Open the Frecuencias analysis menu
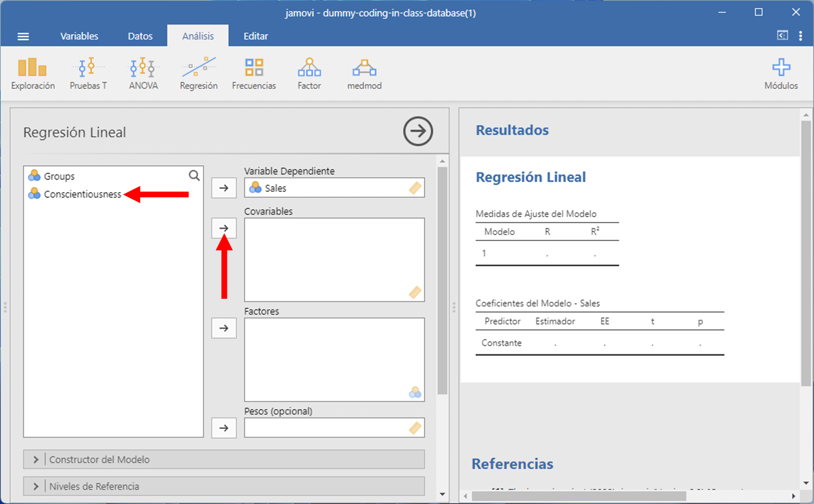814x504 pixels. [x=254, y=73]
